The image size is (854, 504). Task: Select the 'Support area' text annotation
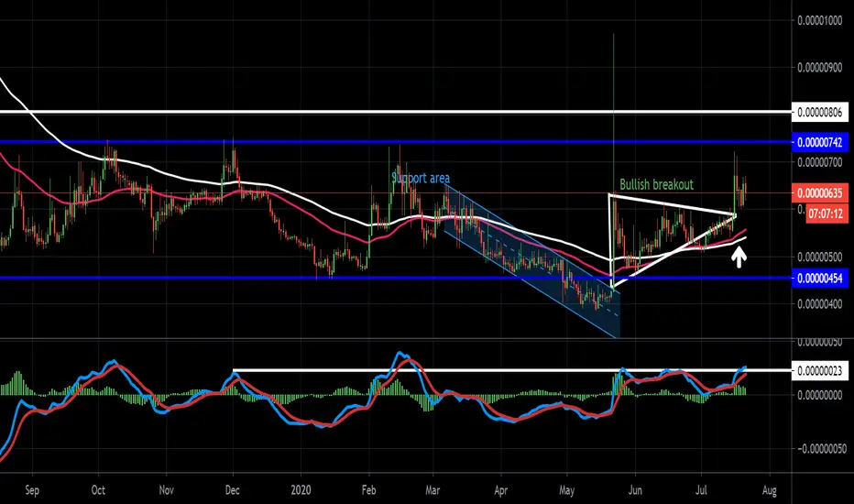pos(421,178)
